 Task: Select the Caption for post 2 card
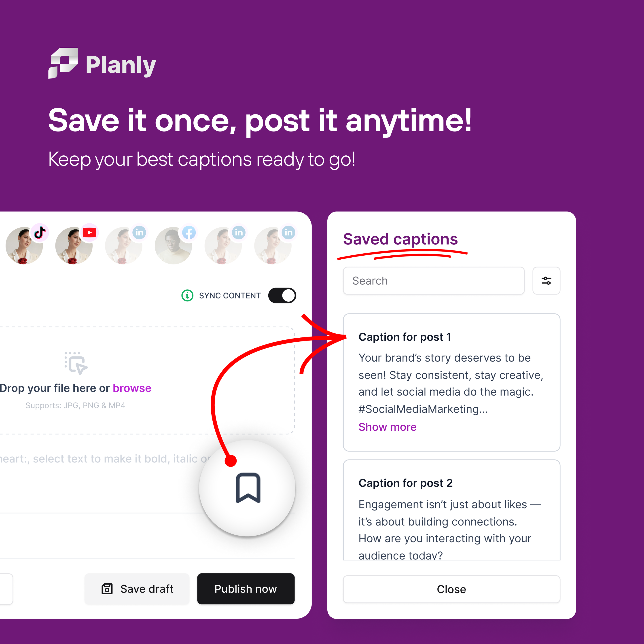pyautogui.click(x=451, y=510)
